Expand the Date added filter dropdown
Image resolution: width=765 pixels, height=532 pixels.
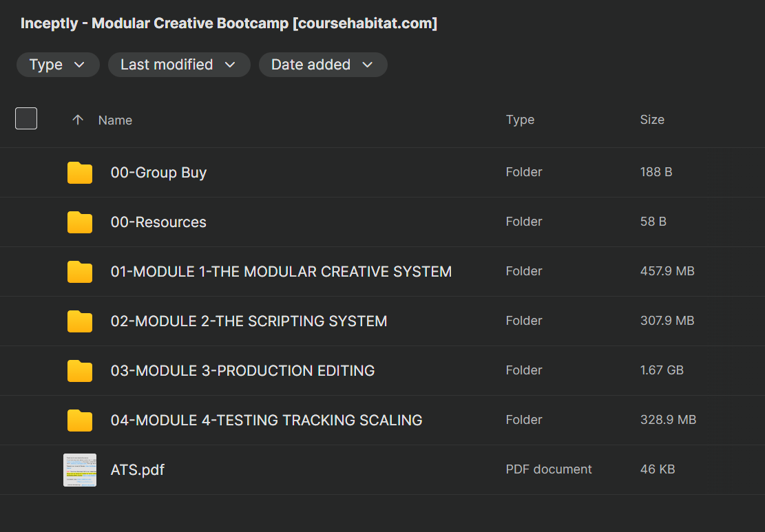pyautogui.click(x=322, y=65)
